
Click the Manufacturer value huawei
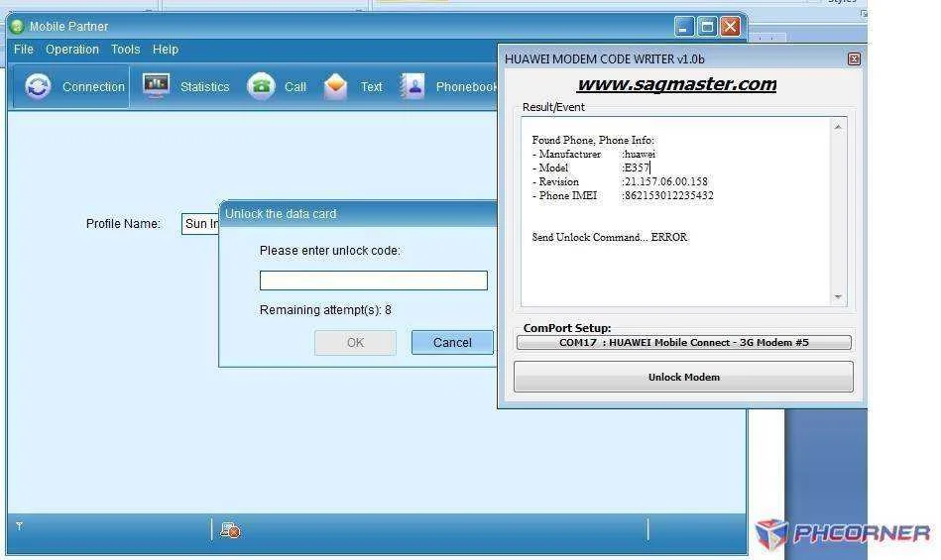tap(640, 154)
